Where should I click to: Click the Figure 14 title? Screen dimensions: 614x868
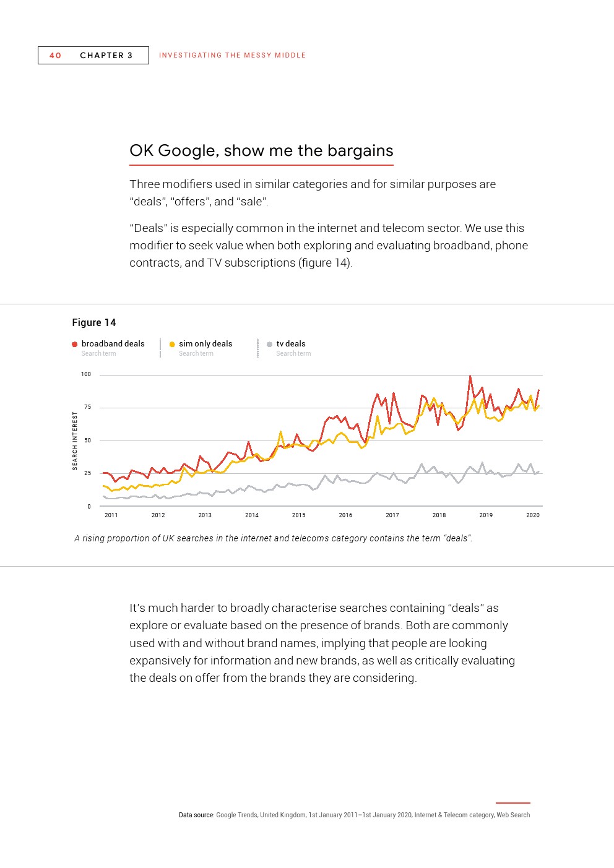coord(94,322)
